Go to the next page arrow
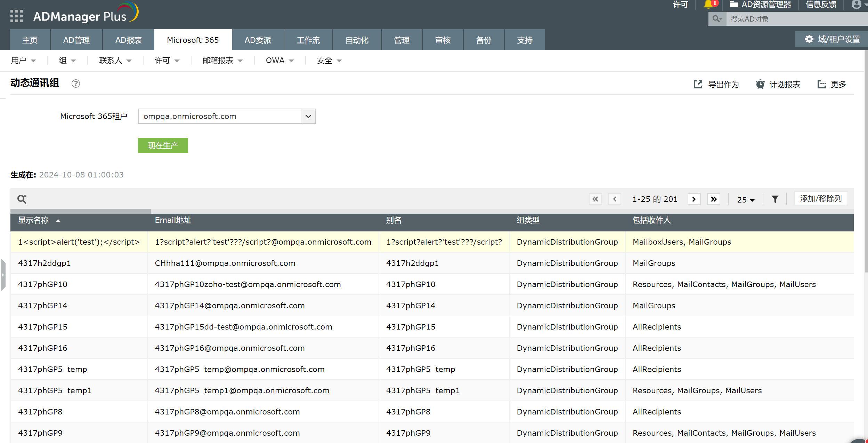Viewport: 868px width, 443px height. click(x=694, y=199)
